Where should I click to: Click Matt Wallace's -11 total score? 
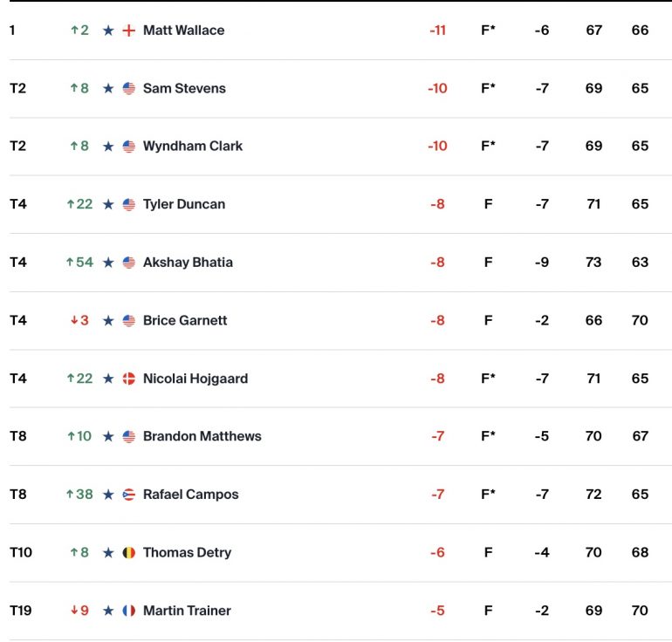click(437, 31)
